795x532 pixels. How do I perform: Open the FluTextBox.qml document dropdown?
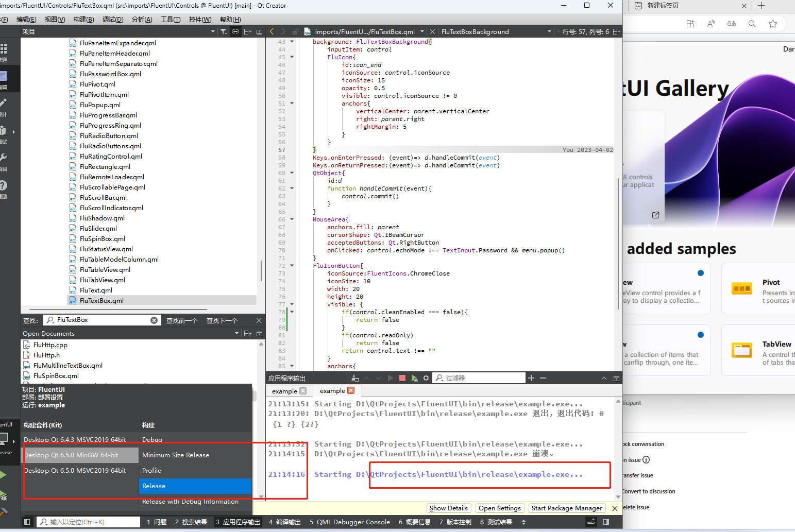(422, 31)
